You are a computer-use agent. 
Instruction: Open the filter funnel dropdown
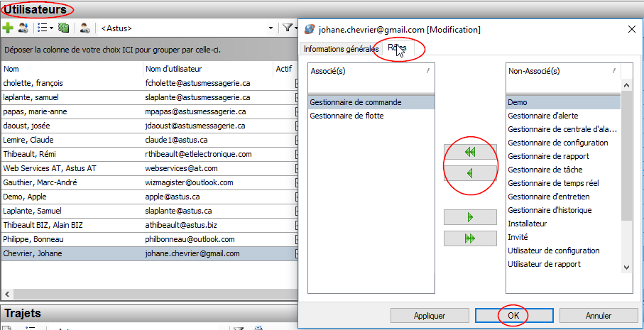(289, 28)
